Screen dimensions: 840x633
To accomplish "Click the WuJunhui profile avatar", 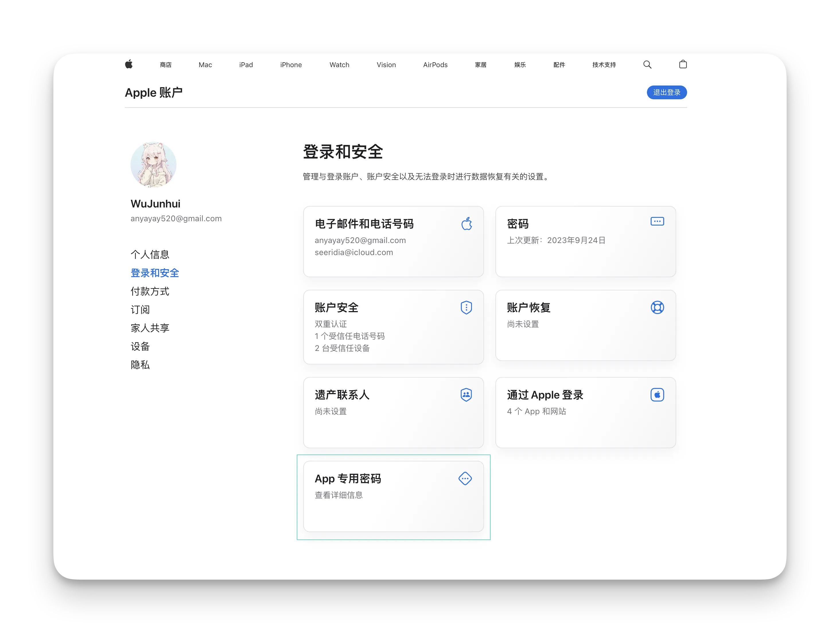I will (153, 165).
